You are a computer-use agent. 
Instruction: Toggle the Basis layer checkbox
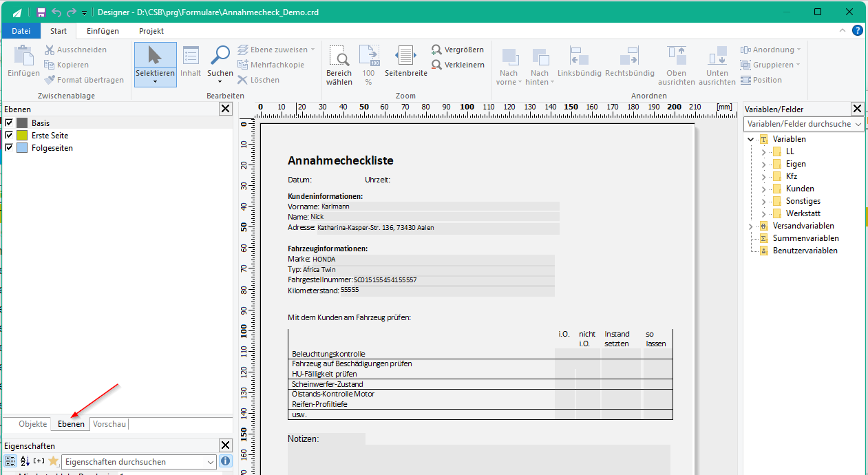pos(9,123)
